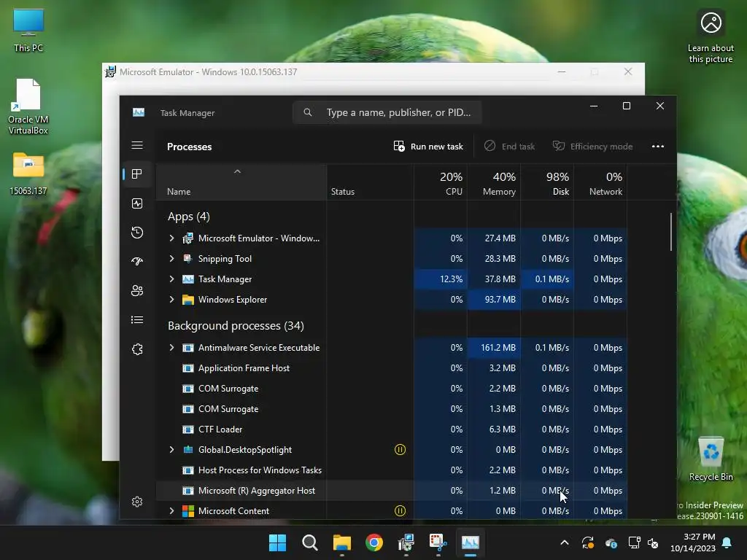Sort by the Status column header

(370, 182)
